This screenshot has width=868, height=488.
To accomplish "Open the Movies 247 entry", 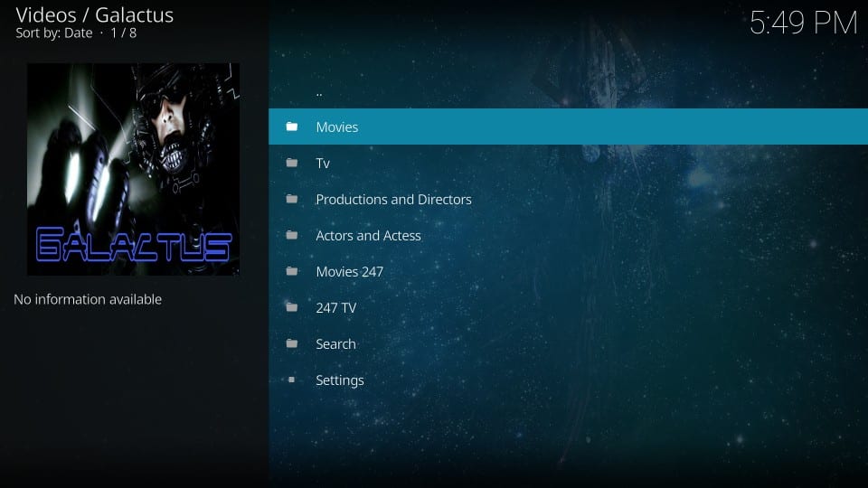I will pos(568,271).
